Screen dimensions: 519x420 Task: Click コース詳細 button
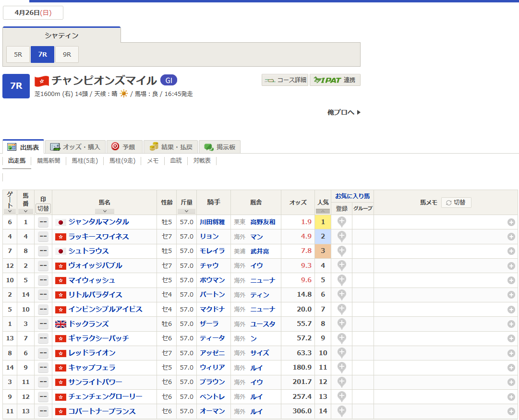[285, 80]
